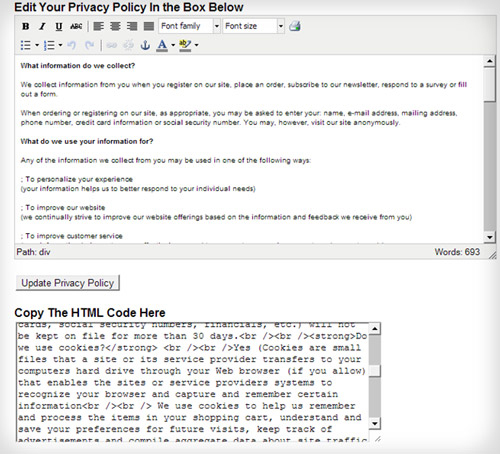Click the 'What do we use your information for?' heading
This screenshot has height=454, width=500.
(87, 141)
